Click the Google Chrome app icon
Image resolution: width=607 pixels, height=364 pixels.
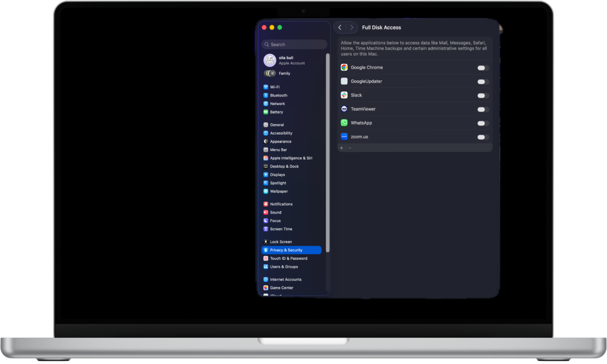(344, 67)
